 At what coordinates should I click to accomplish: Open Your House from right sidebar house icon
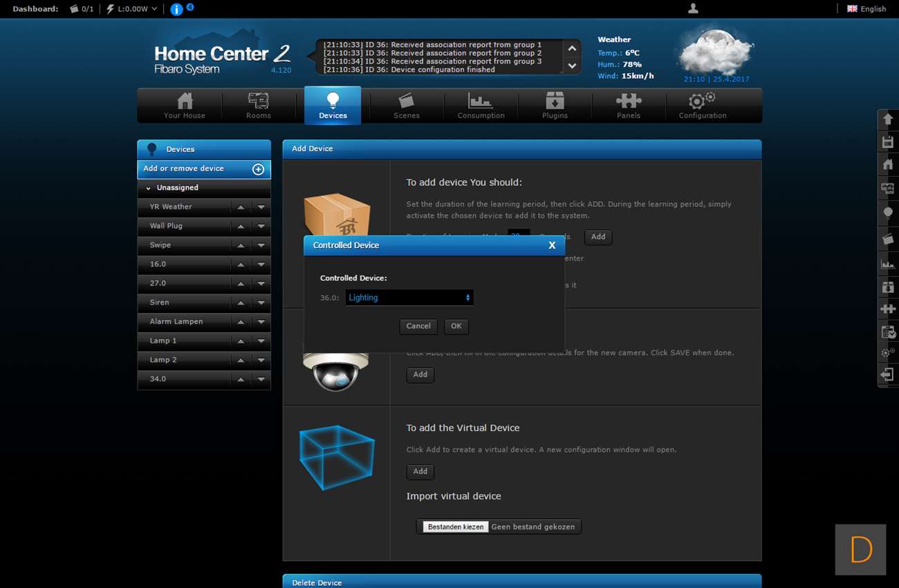click(x=888, y=164)
